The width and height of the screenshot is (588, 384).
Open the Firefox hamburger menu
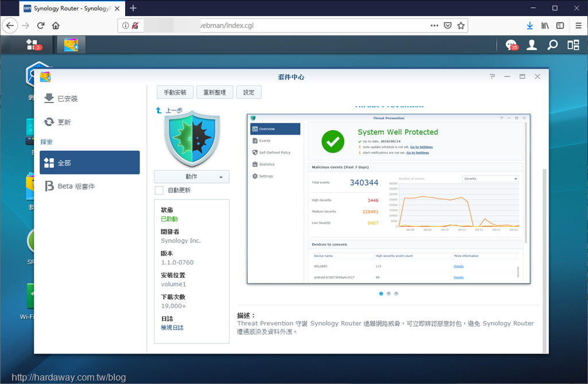pos(578,25)
